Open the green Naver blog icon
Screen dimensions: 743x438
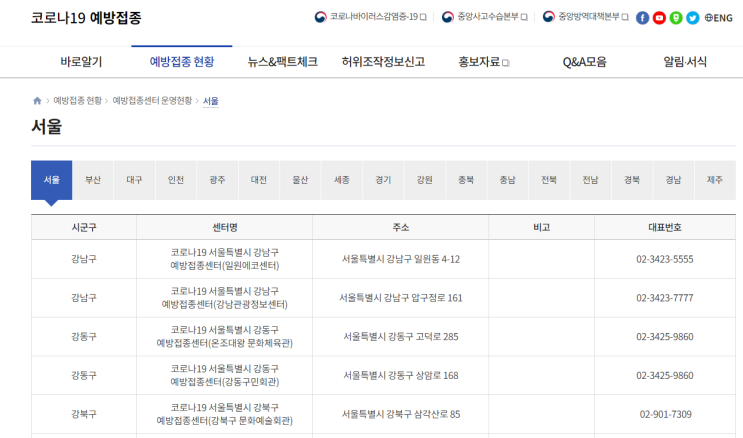[676, 18]
